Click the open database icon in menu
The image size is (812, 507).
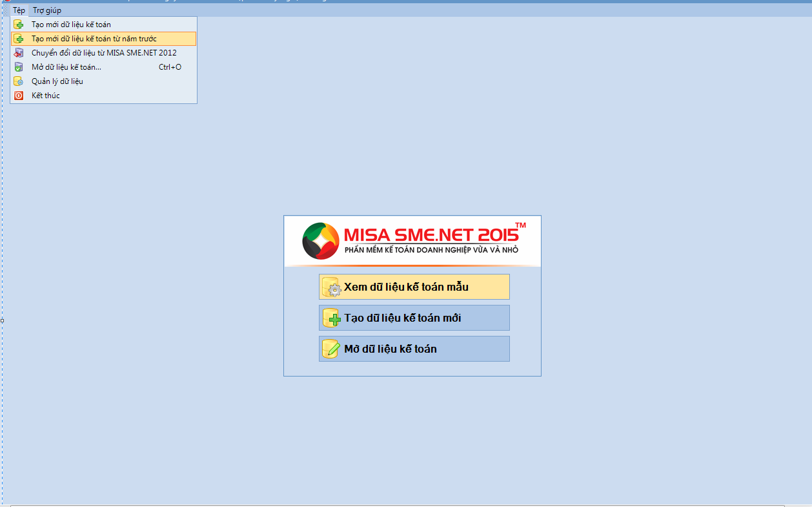coord(19,67)
